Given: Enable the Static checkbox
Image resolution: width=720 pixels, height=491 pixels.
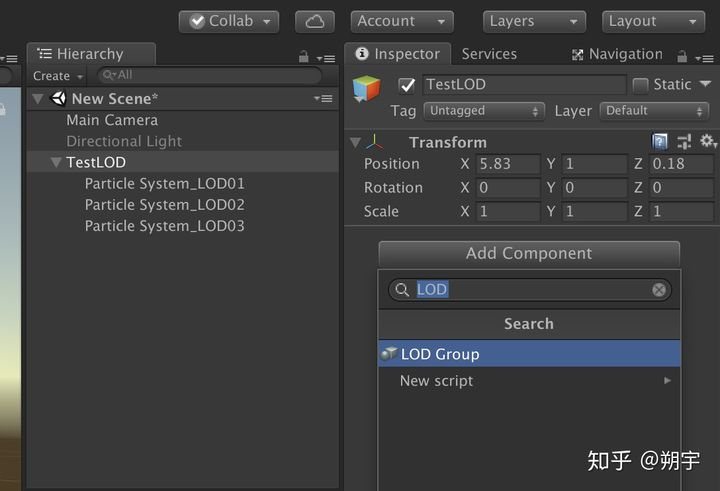Looking at the screenshot, I should tap(640, 85).
